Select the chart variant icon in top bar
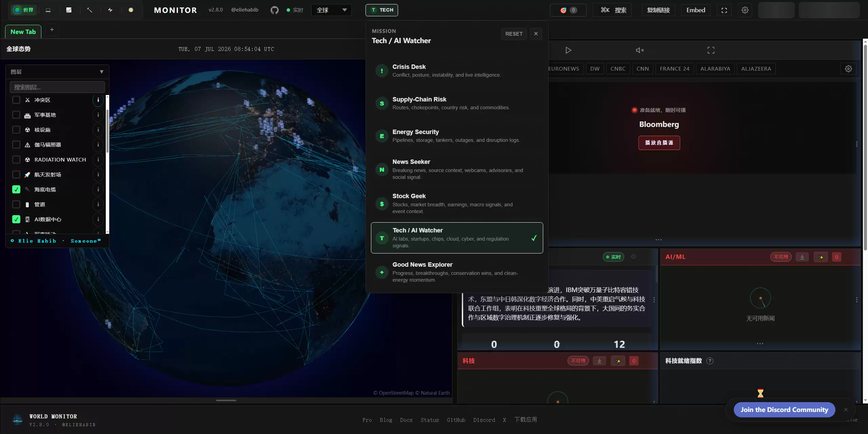This screenshot has height=434, width=868. click(69, 10)
